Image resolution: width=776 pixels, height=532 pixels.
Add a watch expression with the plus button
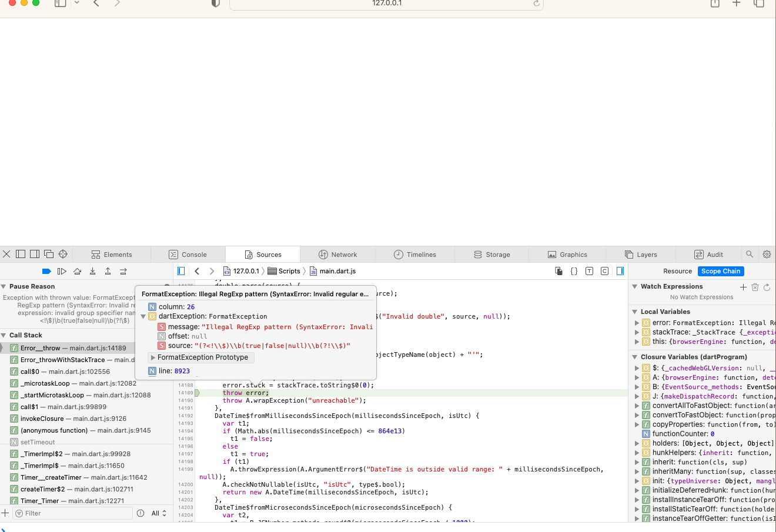(743, 287)
